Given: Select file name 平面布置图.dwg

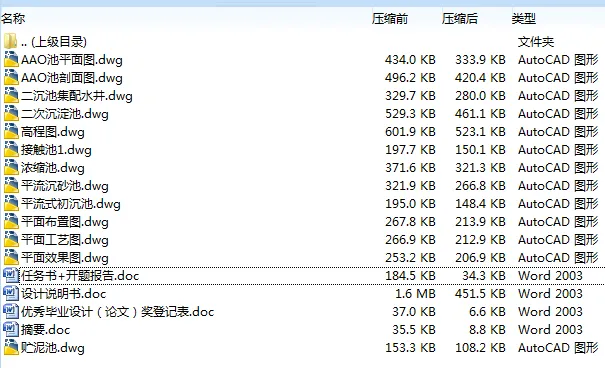Looking at the screenshot, I should click(65, 222).
